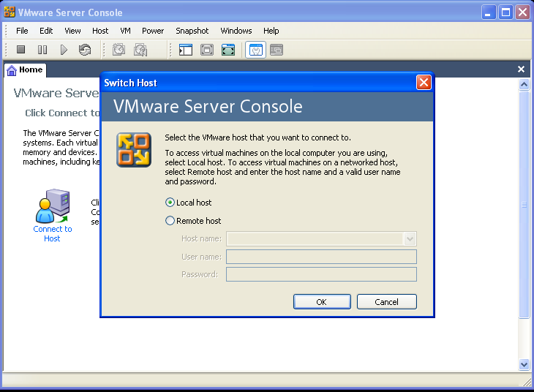Open the Host name dropdown arrow
Screen dimensions: 534x392
(410, 238)
